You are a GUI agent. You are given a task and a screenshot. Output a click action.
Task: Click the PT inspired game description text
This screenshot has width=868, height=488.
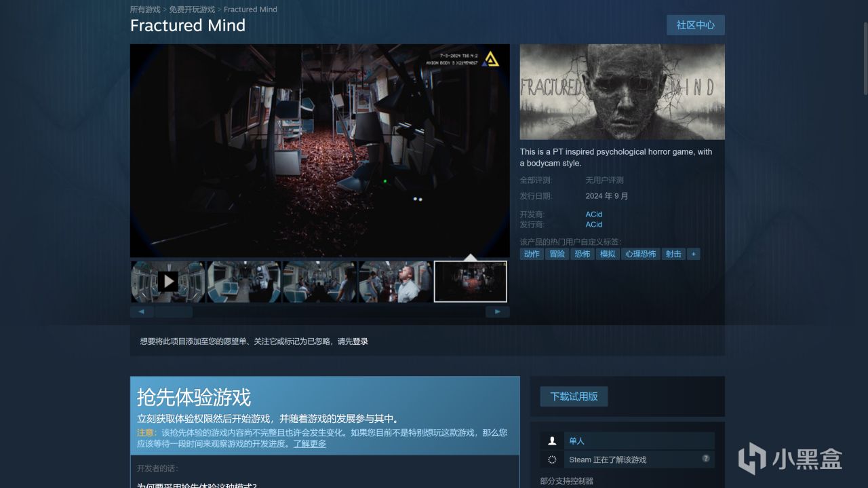tap(616, 157)
